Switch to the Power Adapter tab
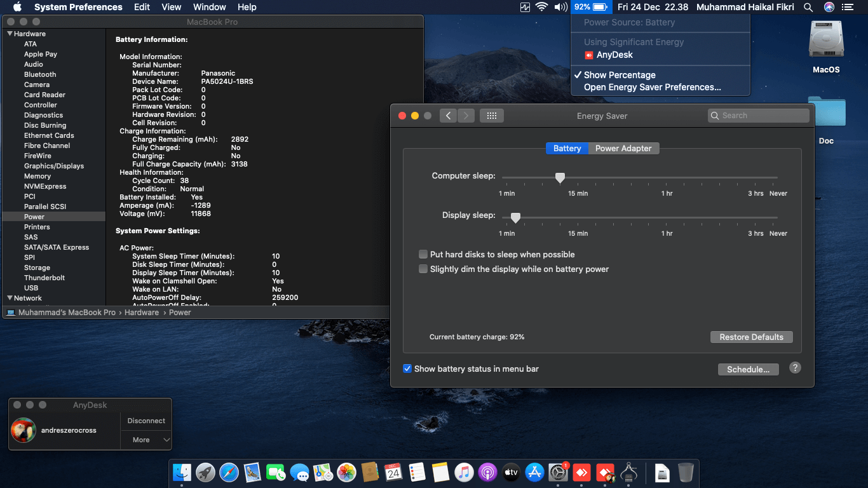868x488 pixels. click(623, 148)
